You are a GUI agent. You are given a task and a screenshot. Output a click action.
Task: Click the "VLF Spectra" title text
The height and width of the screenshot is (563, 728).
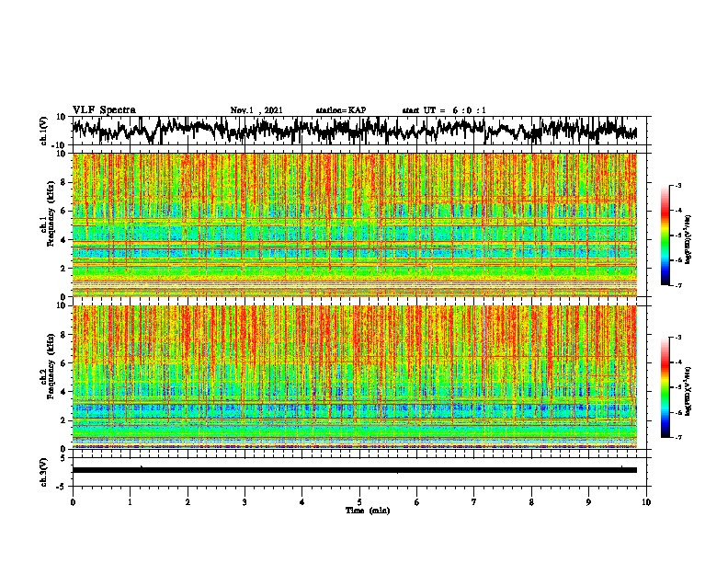[x=104, y=110]
